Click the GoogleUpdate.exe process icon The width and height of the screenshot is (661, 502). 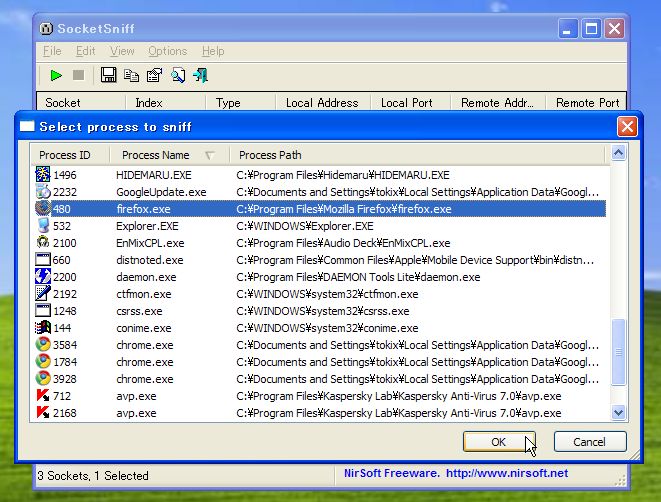[x=43, y=191]
